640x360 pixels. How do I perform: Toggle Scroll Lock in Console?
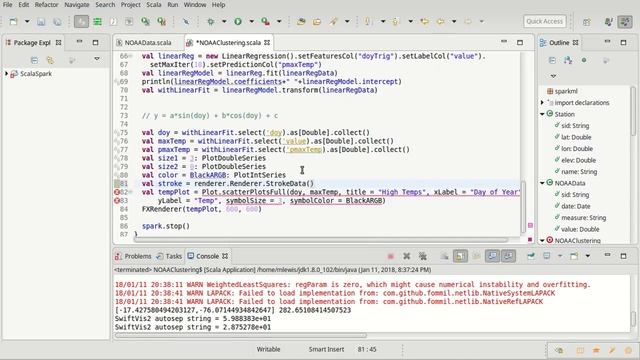pos(460,256)
